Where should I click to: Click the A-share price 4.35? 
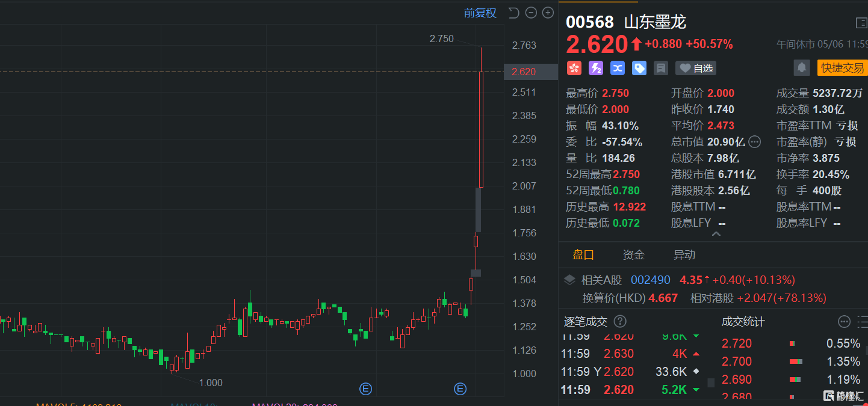[690, 280]
